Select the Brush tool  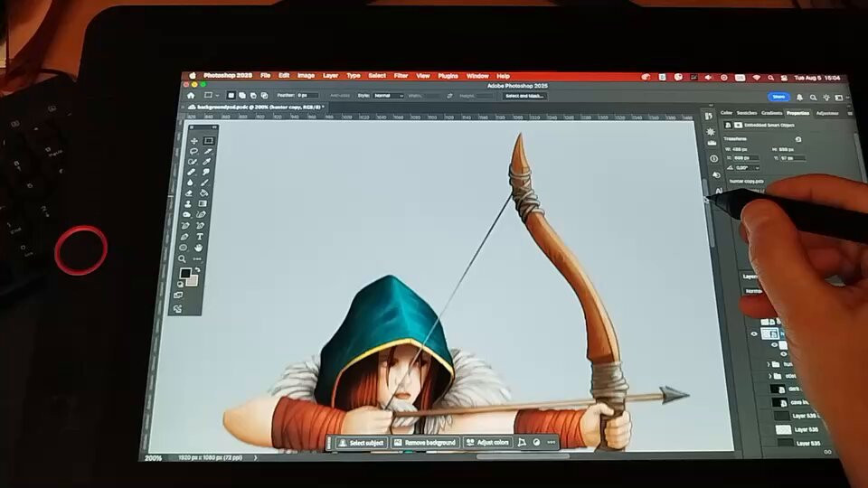[205, 183]
